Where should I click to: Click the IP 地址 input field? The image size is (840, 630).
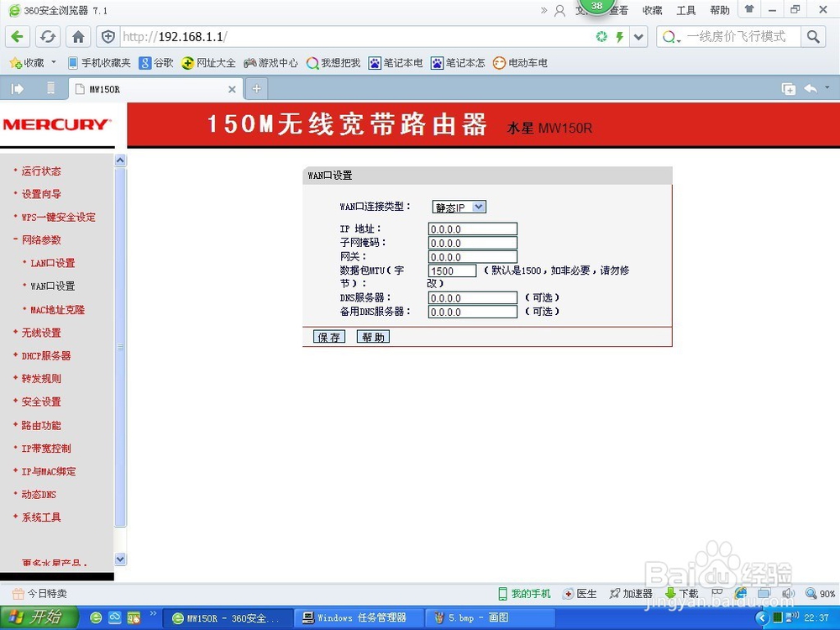click(472, 229)
